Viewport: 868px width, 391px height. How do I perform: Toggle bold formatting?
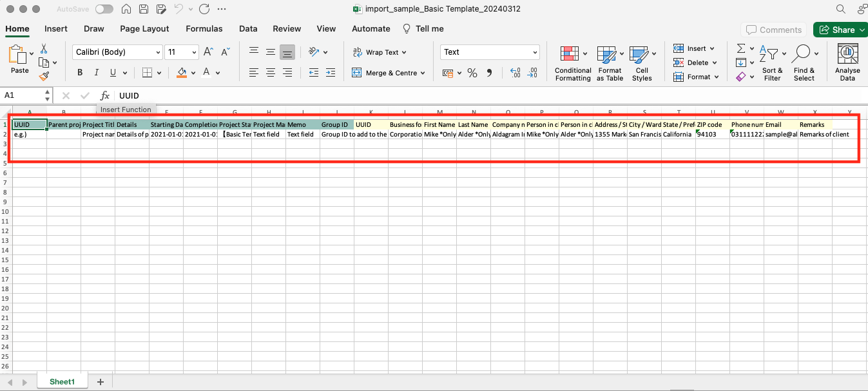79,72
